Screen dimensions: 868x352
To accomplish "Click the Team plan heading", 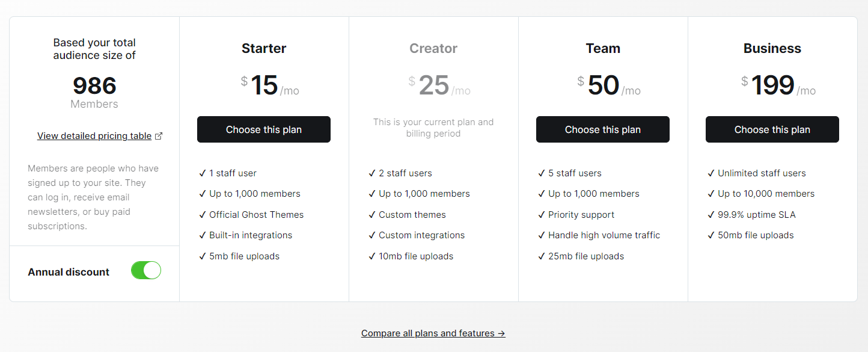I will click(603, 48).
